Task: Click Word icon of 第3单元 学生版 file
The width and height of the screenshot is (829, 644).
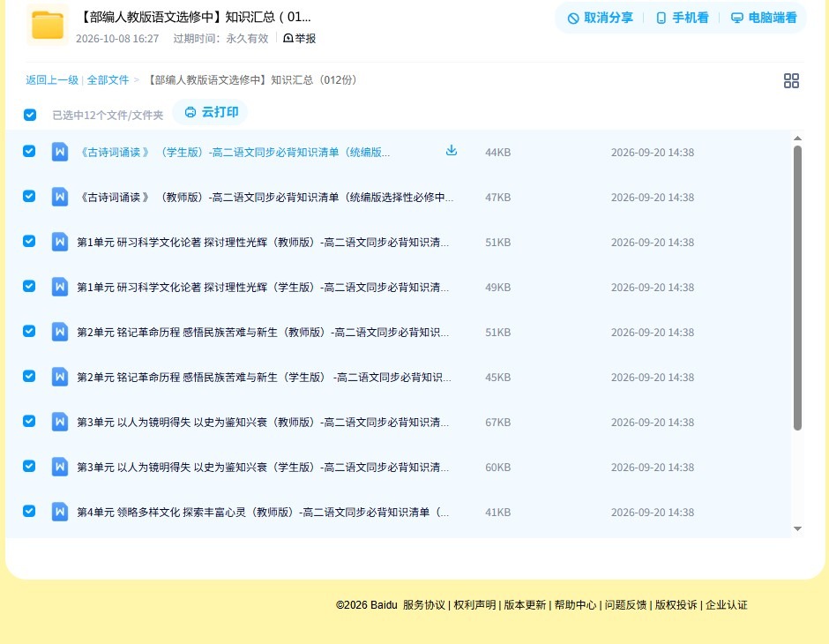Action: pyautogui.click(x=60, y=467)
